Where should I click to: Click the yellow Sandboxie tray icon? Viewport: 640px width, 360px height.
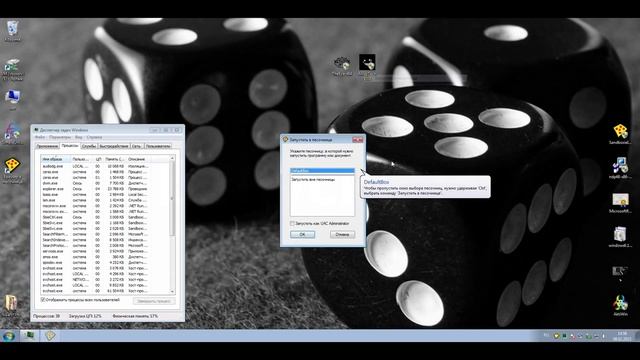pyautogui.click(x=556, y=336)
